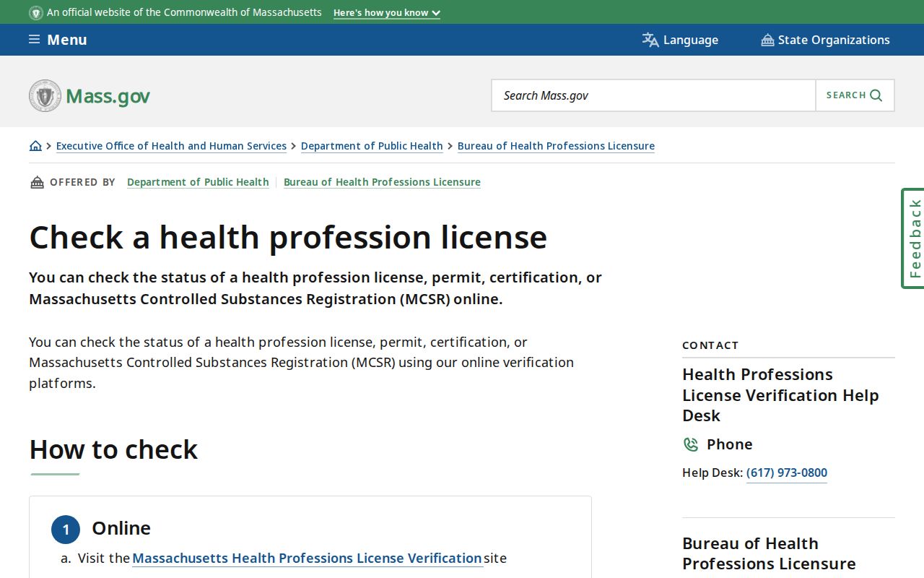Open the Menu navigation button
The height and width of the screenshot is (578, 924).
click(x=58, y=40)
